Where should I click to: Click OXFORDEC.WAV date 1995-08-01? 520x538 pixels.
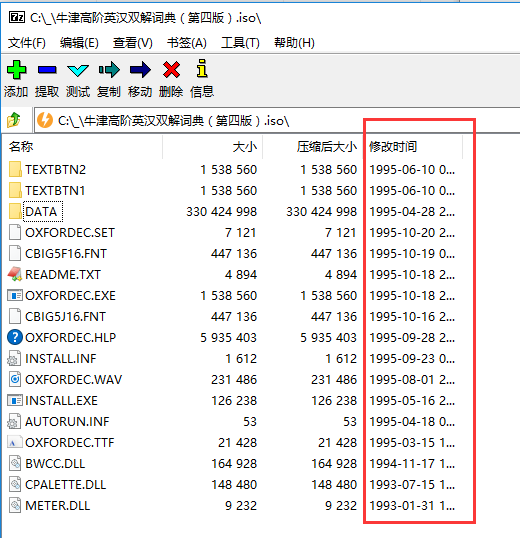412,379
